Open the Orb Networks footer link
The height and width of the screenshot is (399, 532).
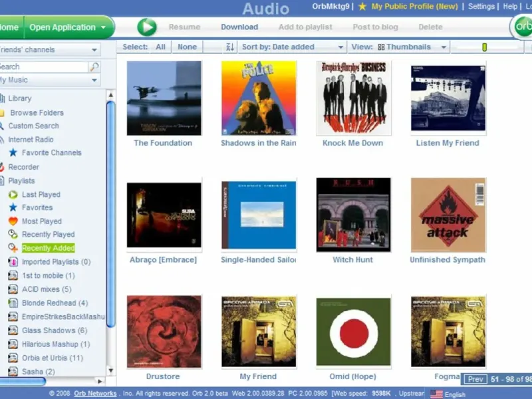(95, 394)
